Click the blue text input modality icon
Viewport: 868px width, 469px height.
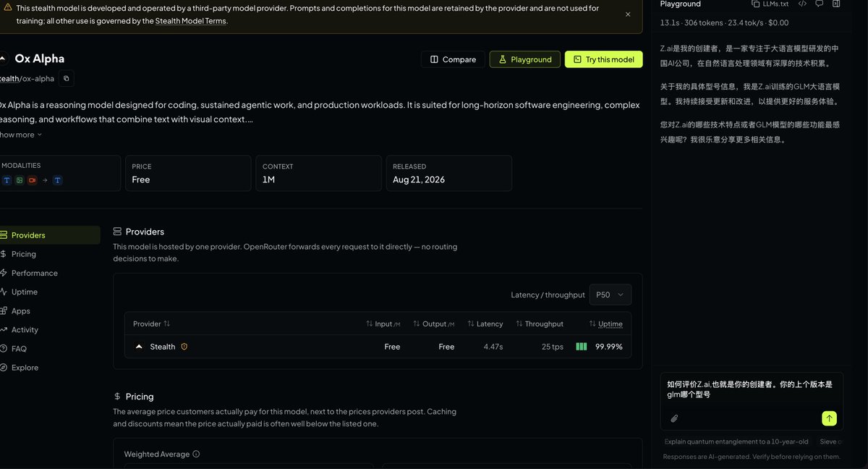coord(7,179)
